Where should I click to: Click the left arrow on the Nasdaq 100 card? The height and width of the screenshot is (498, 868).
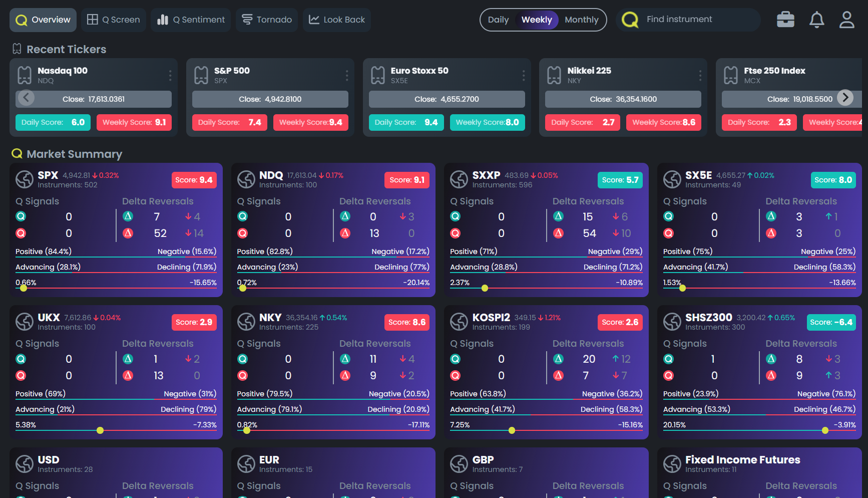tap(26, 98)
